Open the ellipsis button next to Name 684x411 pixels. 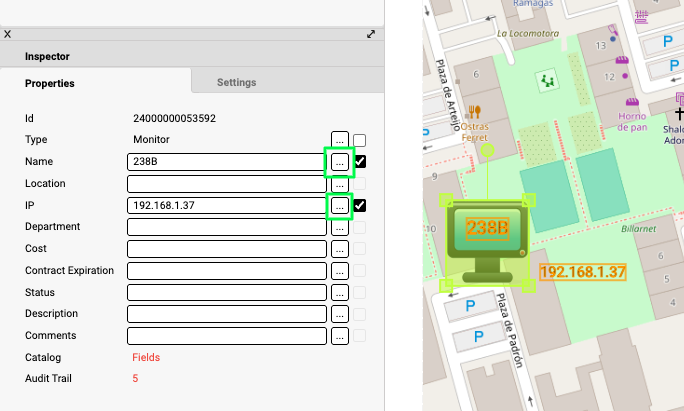(340, 162)
